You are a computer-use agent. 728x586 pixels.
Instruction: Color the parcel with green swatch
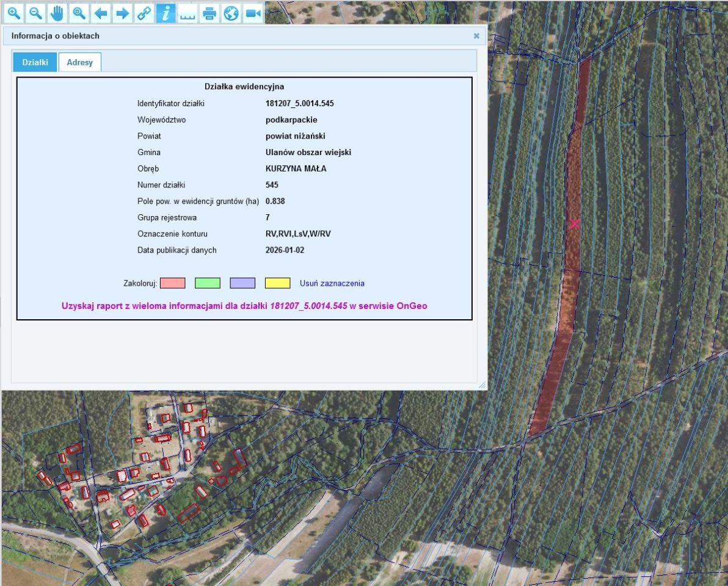click(x=208, y=283)
